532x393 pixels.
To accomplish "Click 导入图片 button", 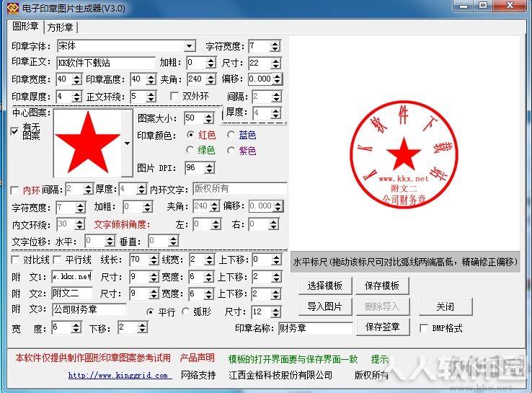I will [325, 306].
